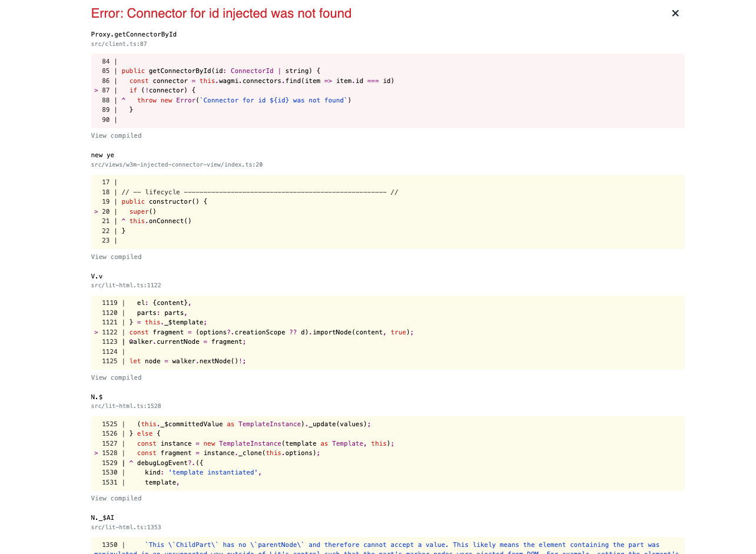The width and height of the screenshot is (756, 554).
Task: Click View compiled under the N.$ frame
Action: point(116,498)
